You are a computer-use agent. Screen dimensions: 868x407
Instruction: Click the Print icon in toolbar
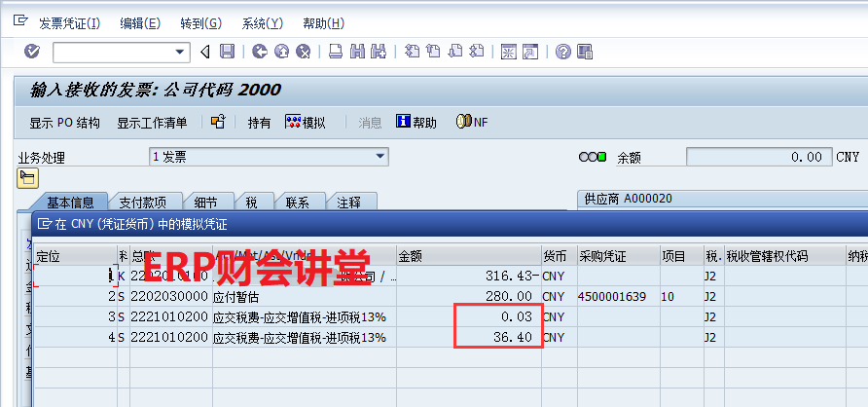pos(335,52)
